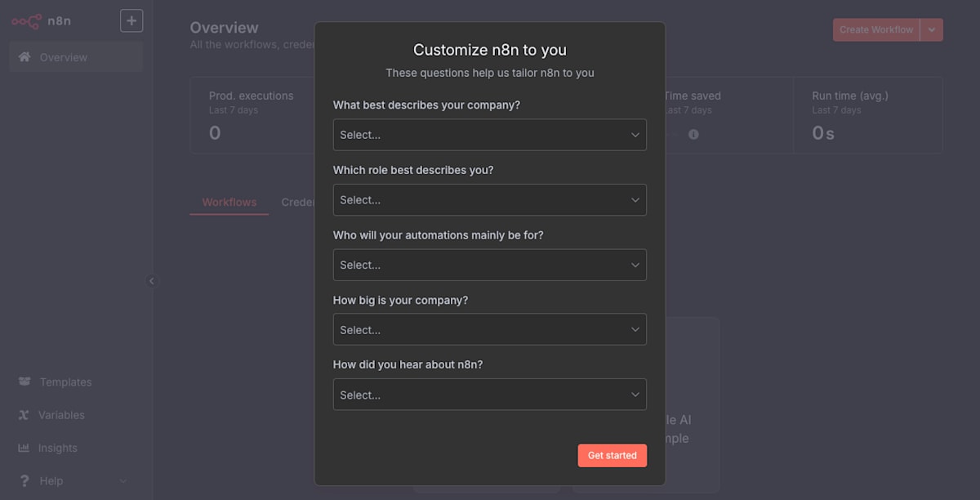Open the Help menu in the sidebar
The image size is (980, 500).
coord(76,480)
